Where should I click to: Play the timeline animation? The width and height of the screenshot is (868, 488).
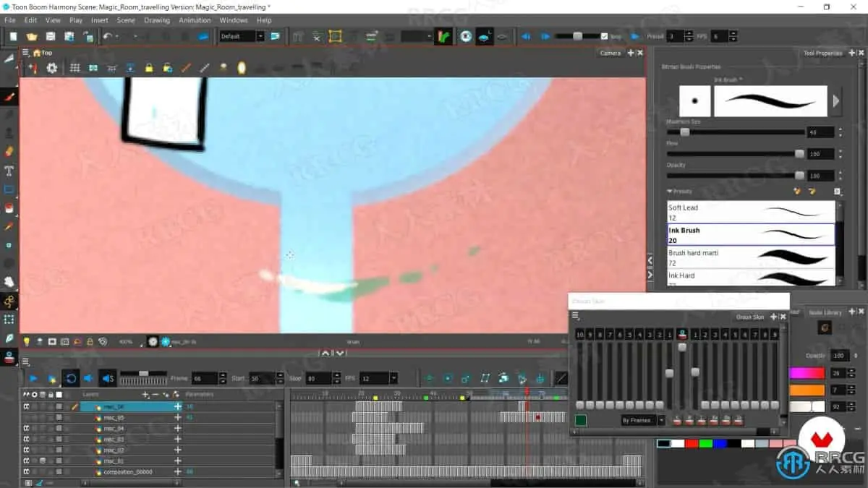(x=33, y=378)
